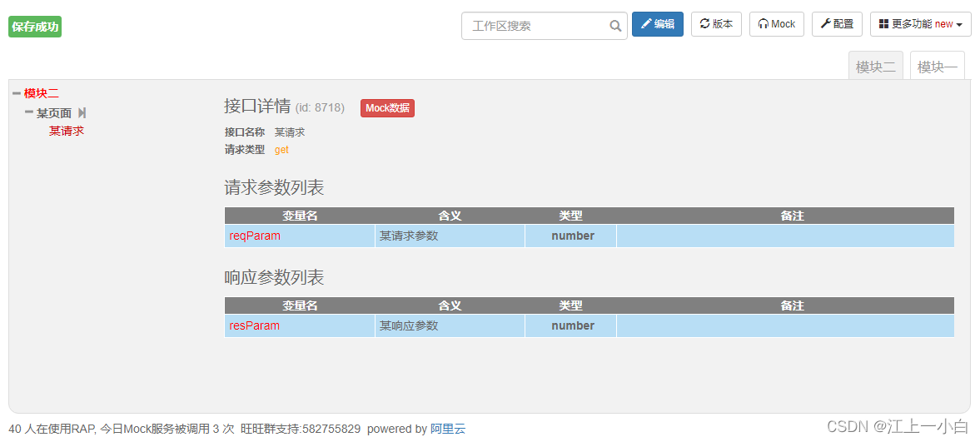Click the 类型 header in request table
This screenshot has height=442, width=980.
(570, 216)
